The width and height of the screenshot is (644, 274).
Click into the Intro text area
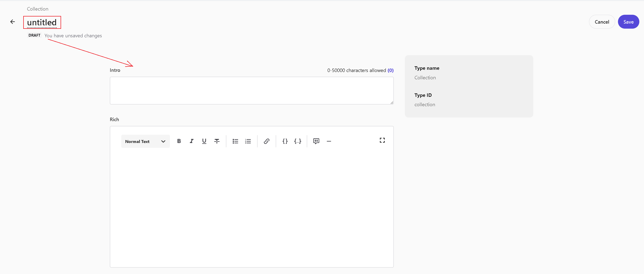[x=251, y=91]
